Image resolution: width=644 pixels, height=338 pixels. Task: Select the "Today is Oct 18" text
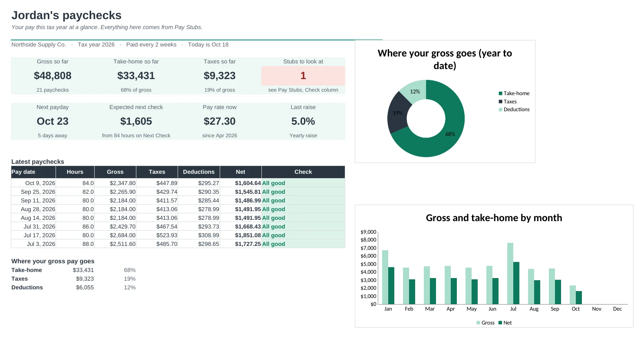point(208,45)
